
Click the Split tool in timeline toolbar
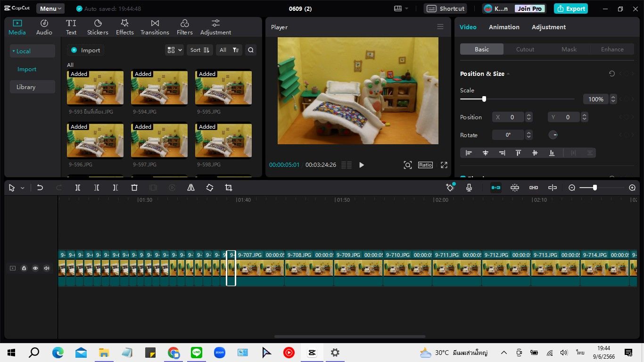coord(78,188)
